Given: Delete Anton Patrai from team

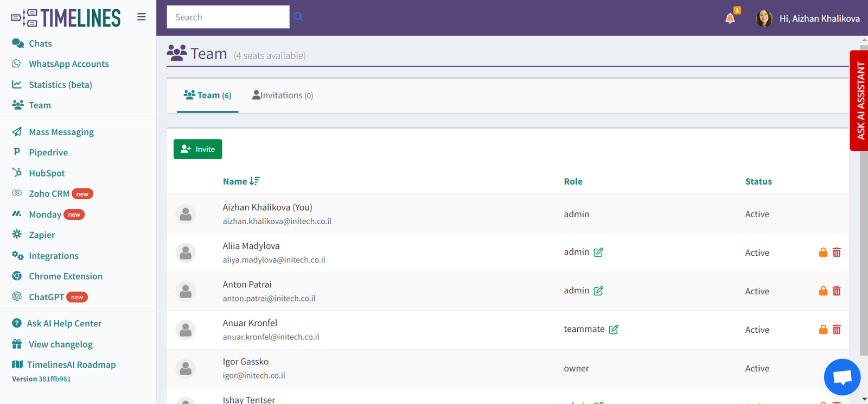Looking at the screenshot, I should pos(837,291).
